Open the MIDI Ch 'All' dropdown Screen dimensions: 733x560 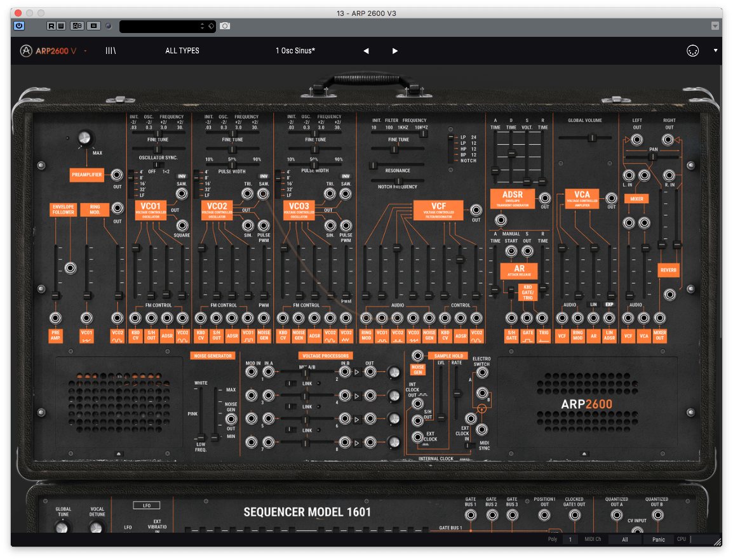click(x=625, y=540)
